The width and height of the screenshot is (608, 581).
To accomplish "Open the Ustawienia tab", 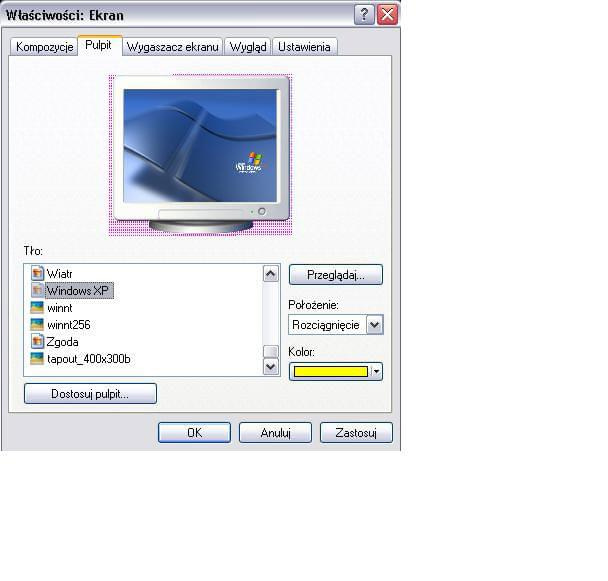I will click(x=304, y=47).
